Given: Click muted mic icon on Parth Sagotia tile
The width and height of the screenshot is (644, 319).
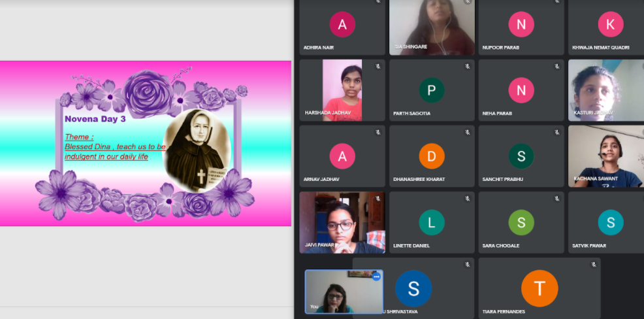Looking at the screenshot, I should pos(467,67).
